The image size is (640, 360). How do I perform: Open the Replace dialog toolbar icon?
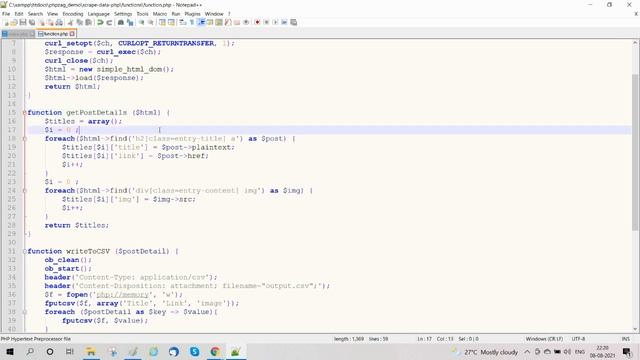point(130,22)
